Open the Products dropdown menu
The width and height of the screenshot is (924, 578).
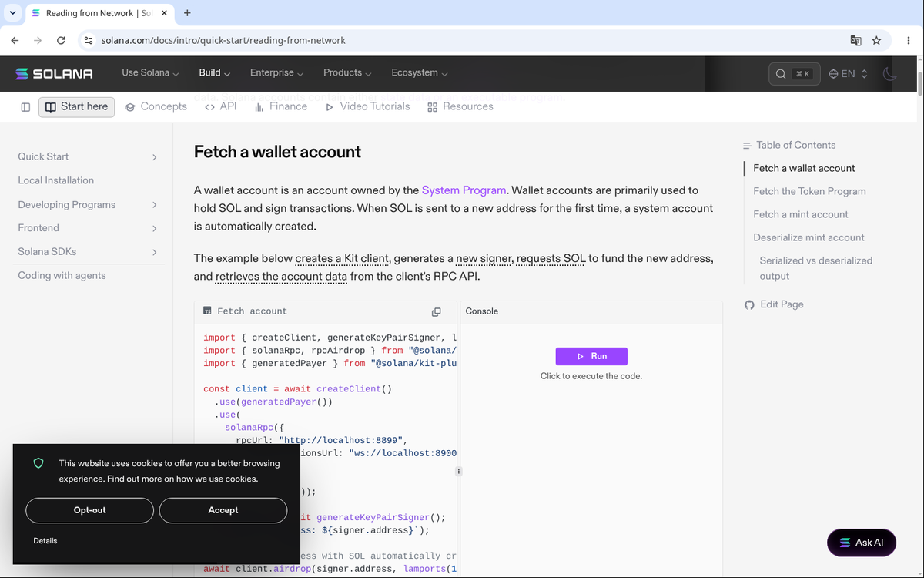tap(347, 72)
